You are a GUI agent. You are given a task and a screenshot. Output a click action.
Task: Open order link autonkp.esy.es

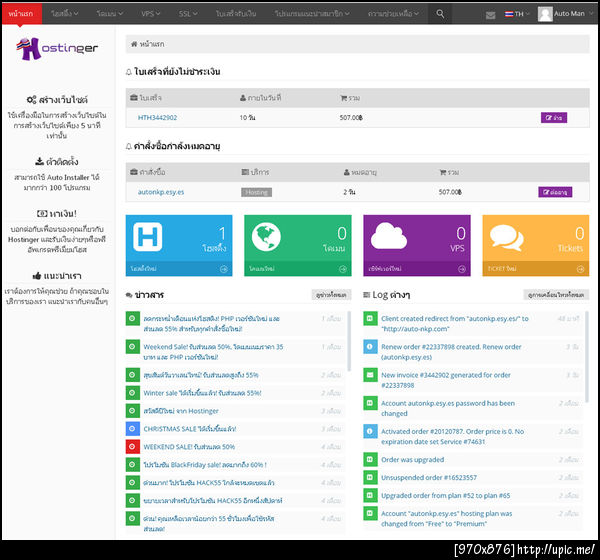161,192
